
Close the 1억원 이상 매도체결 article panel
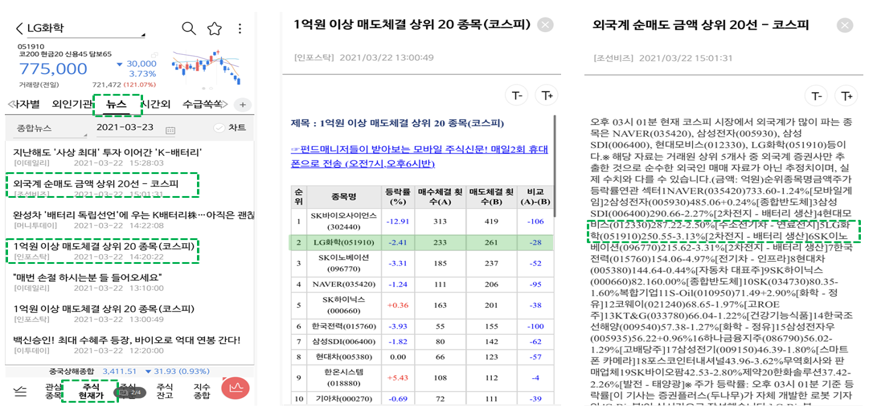click(x=546, y=26)
